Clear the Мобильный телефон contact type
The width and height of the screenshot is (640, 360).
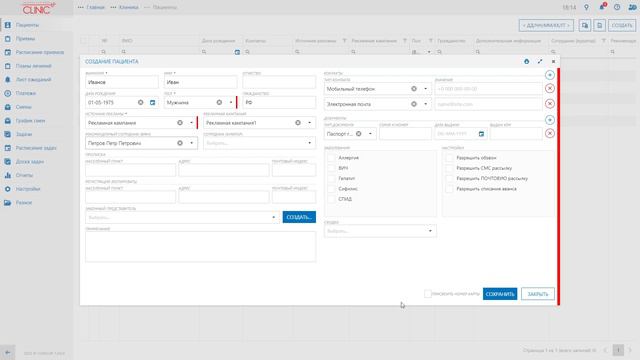(x=414, y=89)
